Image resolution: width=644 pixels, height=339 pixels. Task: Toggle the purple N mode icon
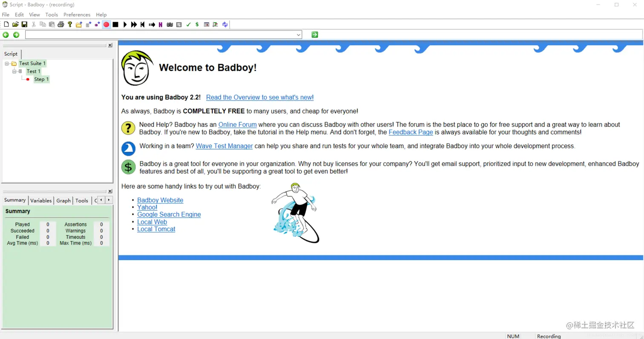[x=161, y=25]
